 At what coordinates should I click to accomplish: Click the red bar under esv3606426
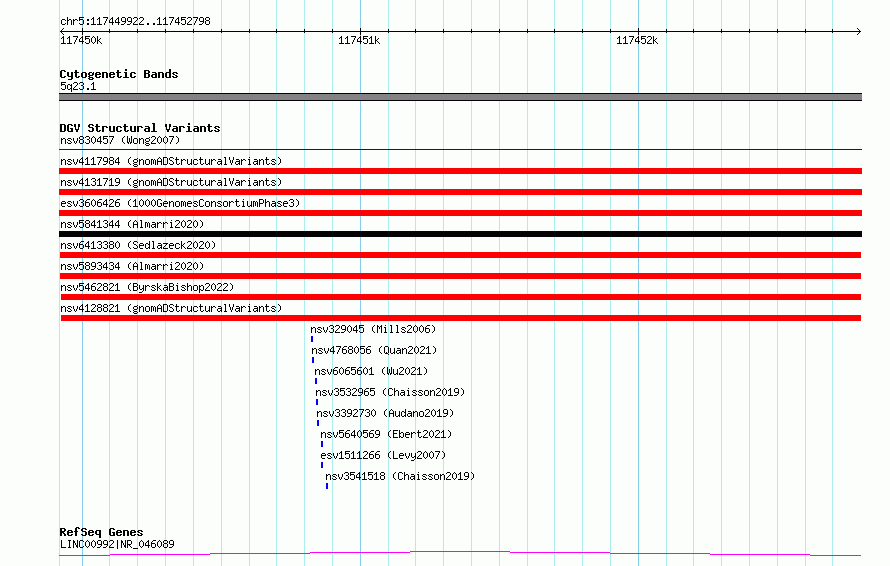[460, 213]
